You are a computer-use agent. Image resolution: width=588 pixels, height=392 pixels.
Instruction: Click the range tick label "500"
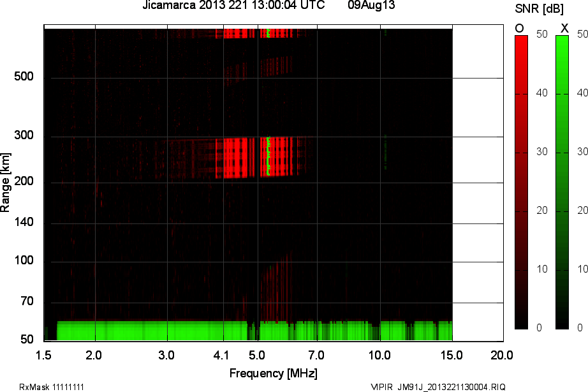pyautogui.click(x=24, y=77)
